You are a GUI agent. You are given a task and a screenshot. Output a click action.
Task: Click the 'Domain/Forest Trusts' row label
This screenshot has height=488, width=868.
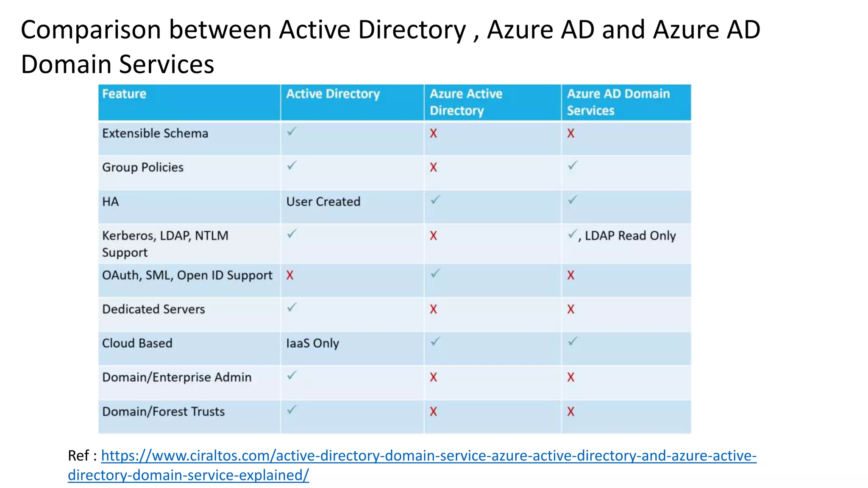click(x=163, y=411)
